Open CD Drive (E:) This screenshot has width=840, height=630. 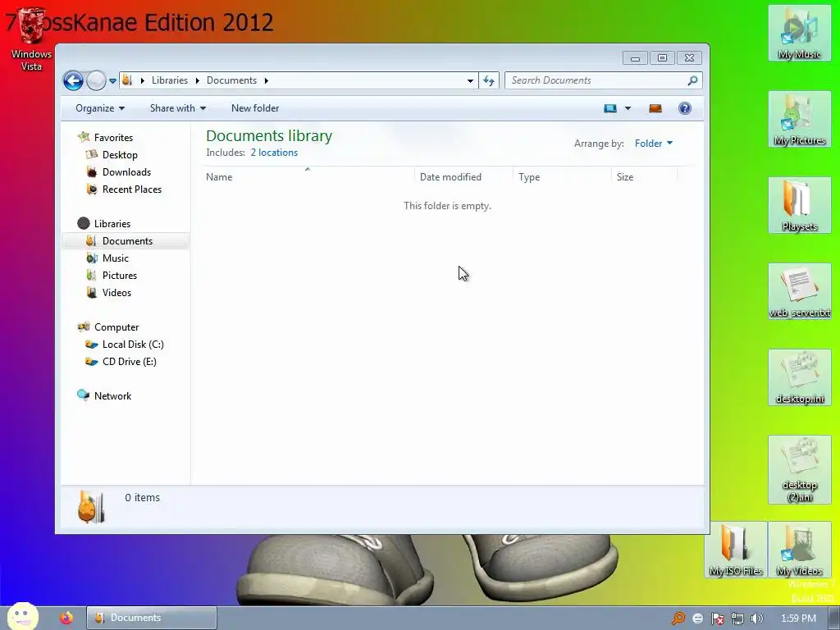(129, 362)
